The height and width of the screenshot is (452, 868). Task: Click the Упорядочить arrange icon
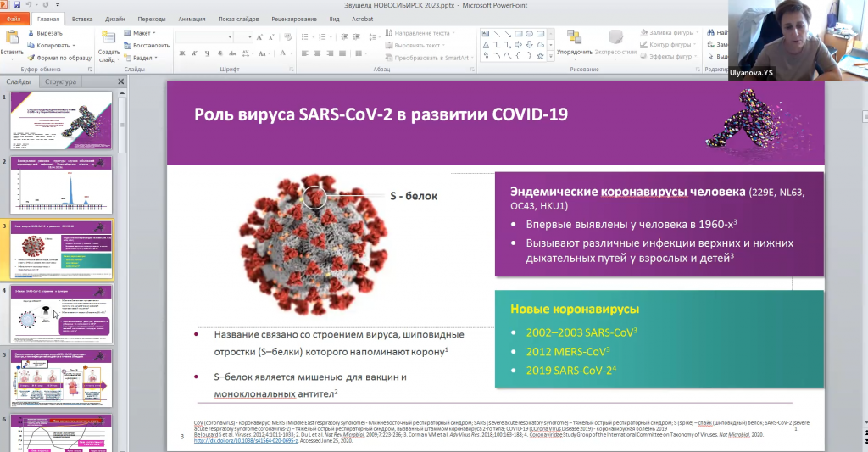click(574, 37)
